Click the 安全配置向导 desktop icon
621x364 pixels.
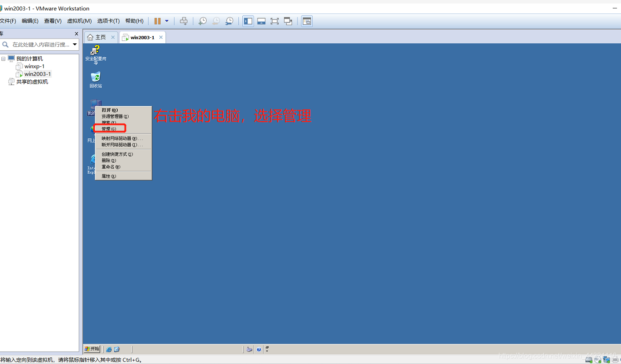click(96, 54)
